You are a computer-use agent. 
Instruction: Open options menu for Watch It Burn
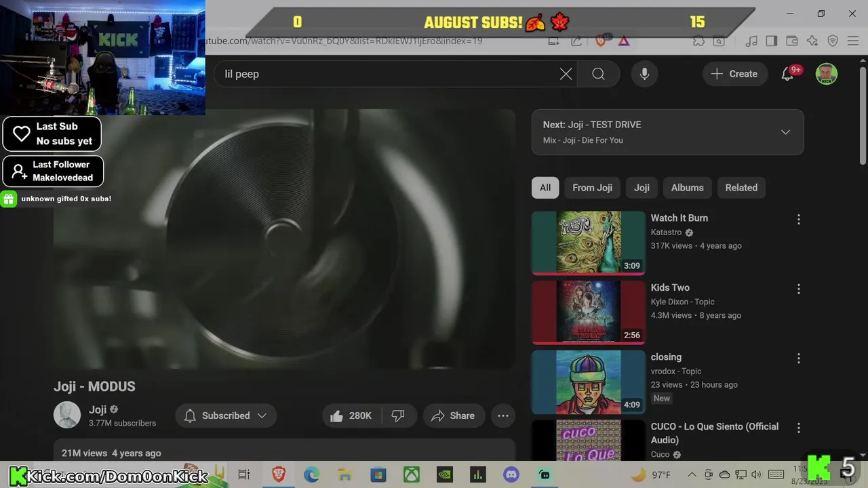(x=798, y=220)
